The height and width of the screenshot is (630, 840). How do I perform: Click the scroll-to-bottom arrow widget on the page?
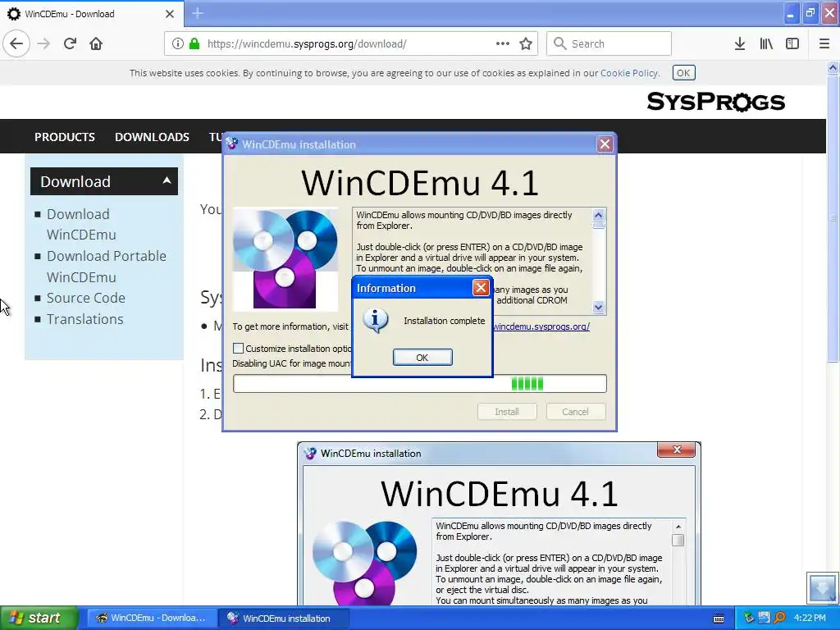[x=822, y=587]
